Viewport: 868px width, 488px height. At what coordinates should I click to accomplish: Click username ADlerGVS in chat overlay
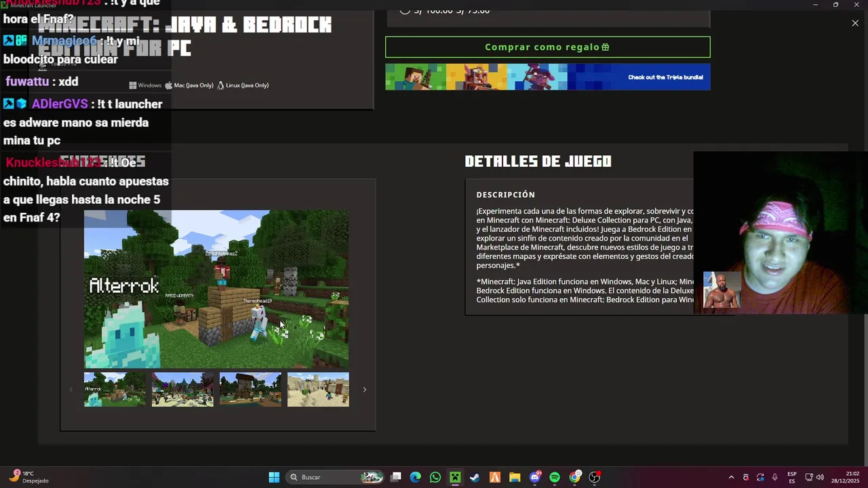coord(60,104)
